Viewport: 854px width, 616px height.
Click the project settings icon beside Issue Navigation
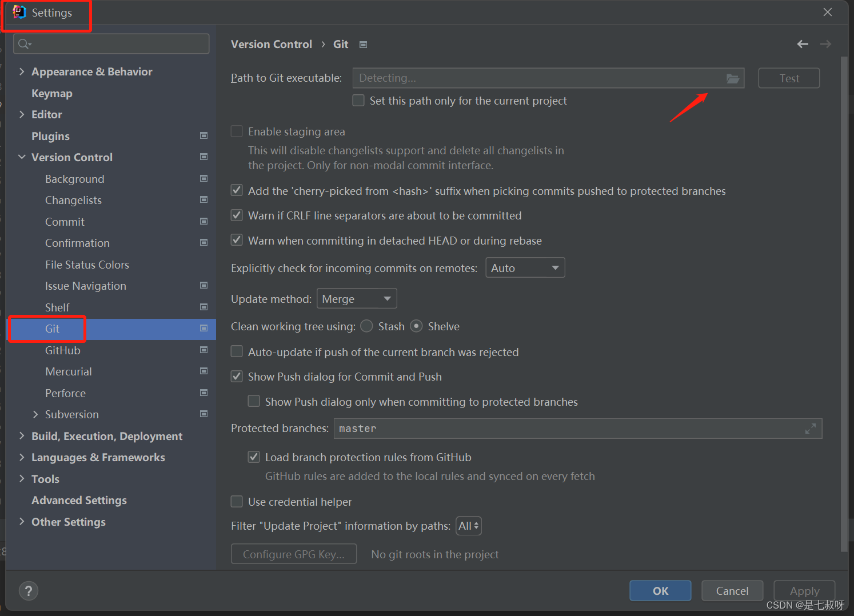pyautogui.click(x=203, y=285)
